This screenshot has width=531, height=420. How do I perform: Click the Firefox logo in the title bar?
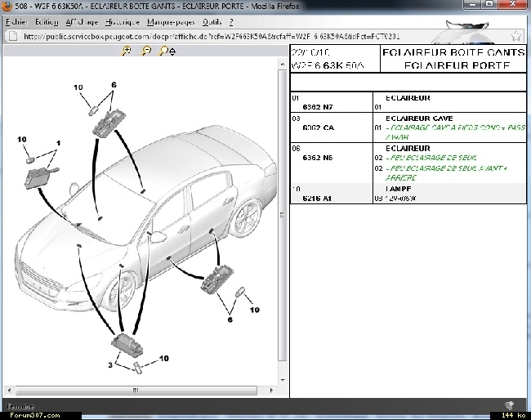click(7, 6)
